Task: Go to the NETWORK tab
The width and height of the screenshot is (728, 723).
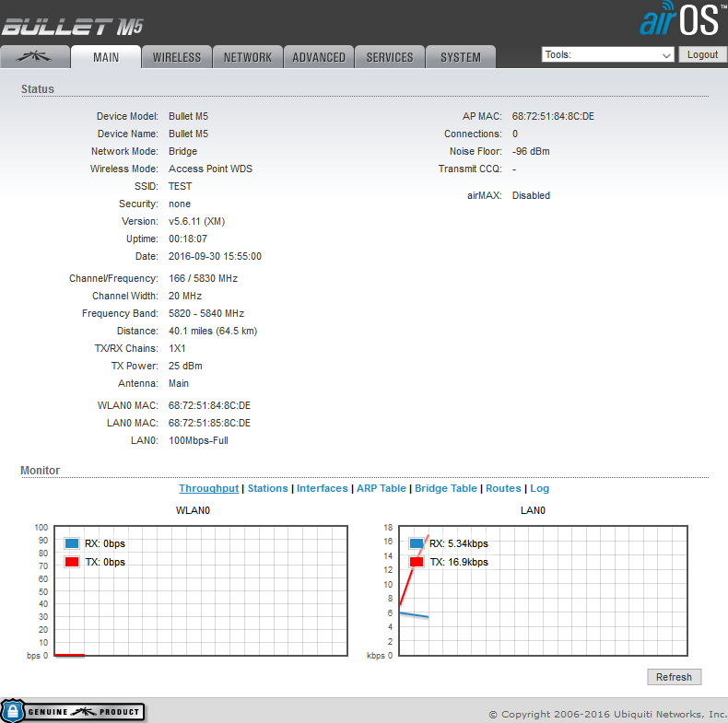Action: coord(248,57)
